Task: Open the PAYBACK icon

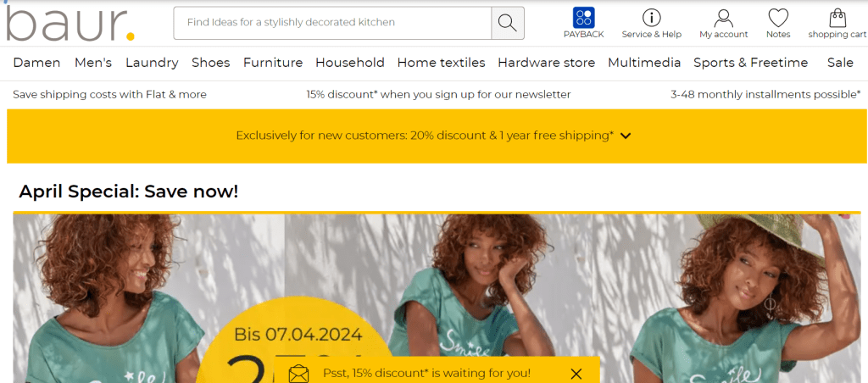Action: coord(583,18)
